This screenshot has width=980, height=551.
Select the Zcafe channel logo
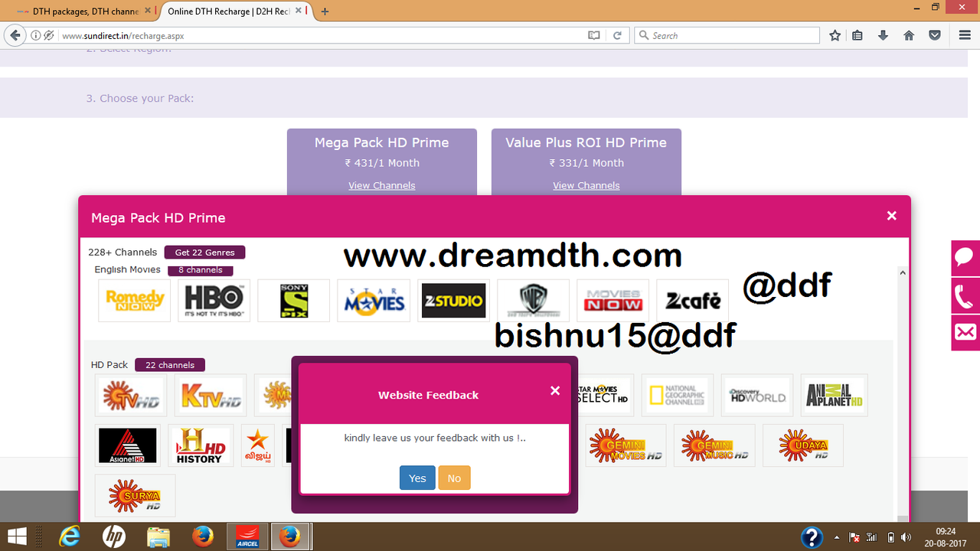coord(693,300)
